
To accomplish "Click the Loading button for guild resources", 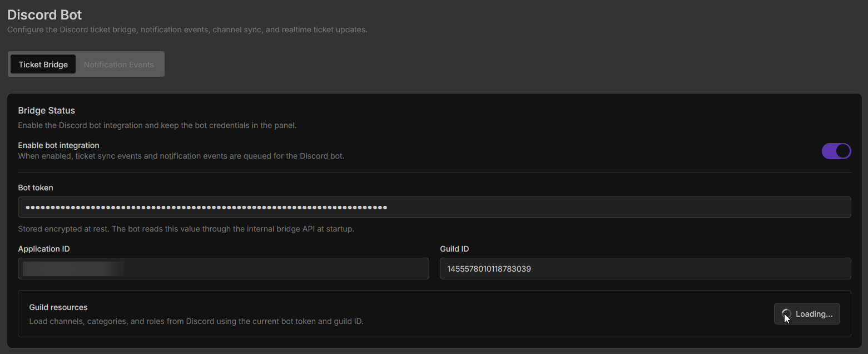I will click(x=807, y=313).
